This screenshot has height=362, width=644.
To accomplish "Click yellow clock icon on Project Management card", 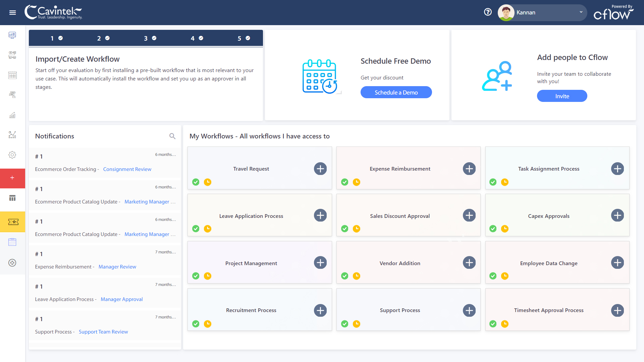I will tap(208, 276).
